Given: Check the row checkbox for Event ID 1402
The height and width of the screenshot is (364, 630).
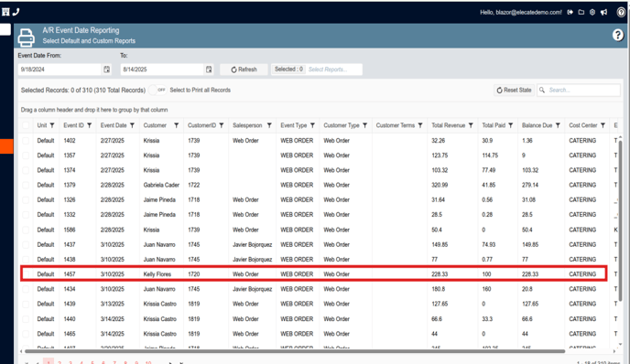Looking at the screenshot, I should click(26, 141).
